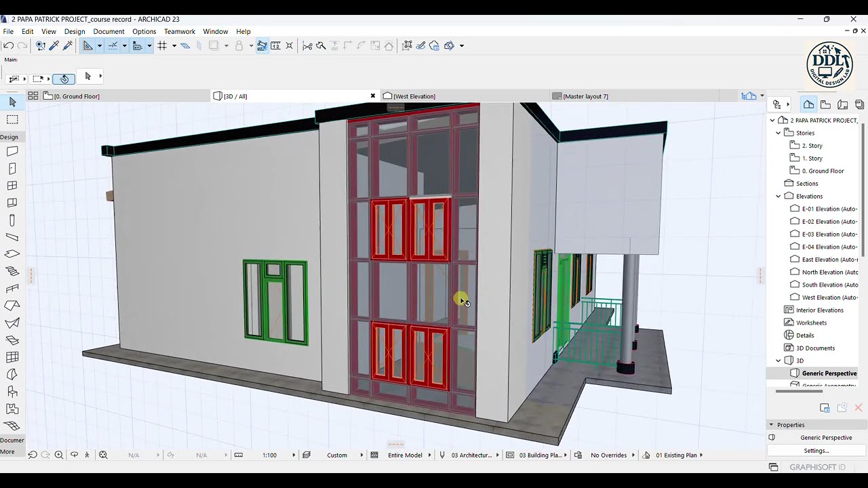This screenshot has width=868, height=488.
Task: Activate the Roof tool
Action: pyautogui.click(x=12, y=306)
